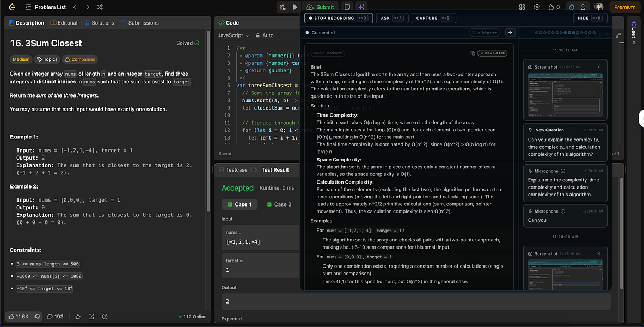Image resolution: width=644 pixels, height=327 pixels.
Task: Open the notes sticky icon
Action: tap(347, 7)
